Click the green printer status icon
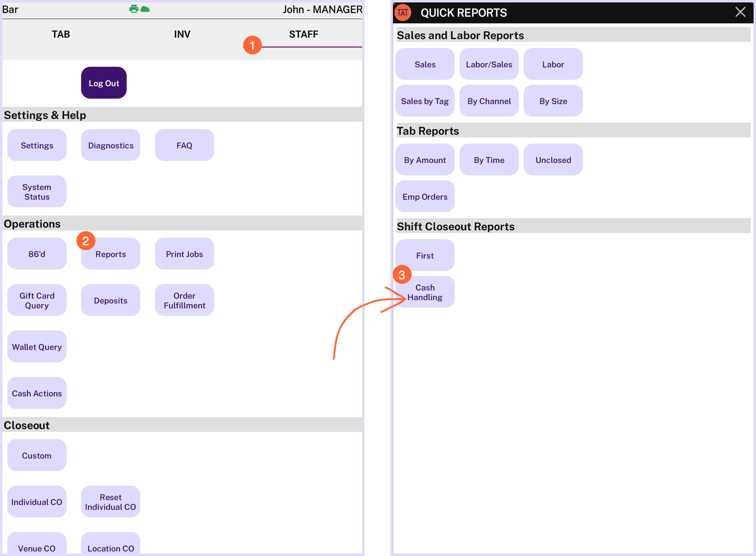This screenshot has height=556, width=756. (134, 9)
